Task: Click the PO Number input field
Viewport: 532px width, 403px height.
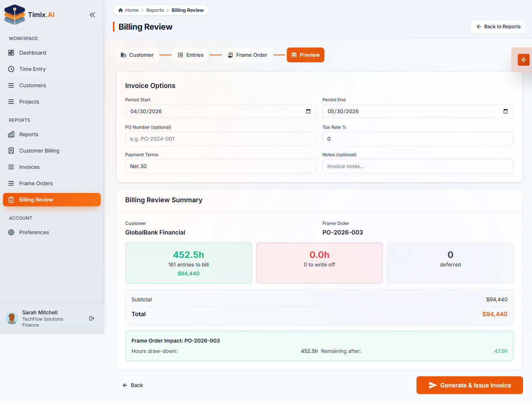Action: 221,139
